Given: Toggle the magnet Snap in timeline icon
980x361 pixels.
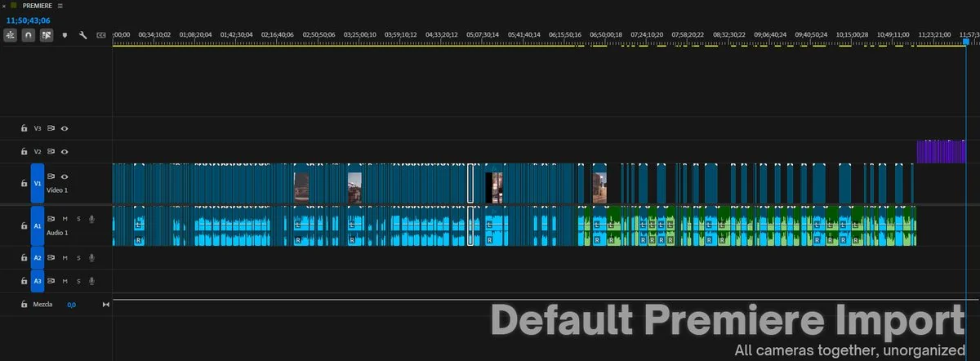Looking at the screenshot, I should [x=29, y=35].
